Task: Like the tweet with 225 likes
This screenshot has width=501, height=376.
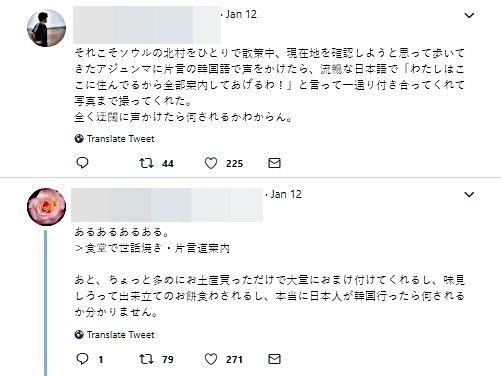Action: coord(211,163)
